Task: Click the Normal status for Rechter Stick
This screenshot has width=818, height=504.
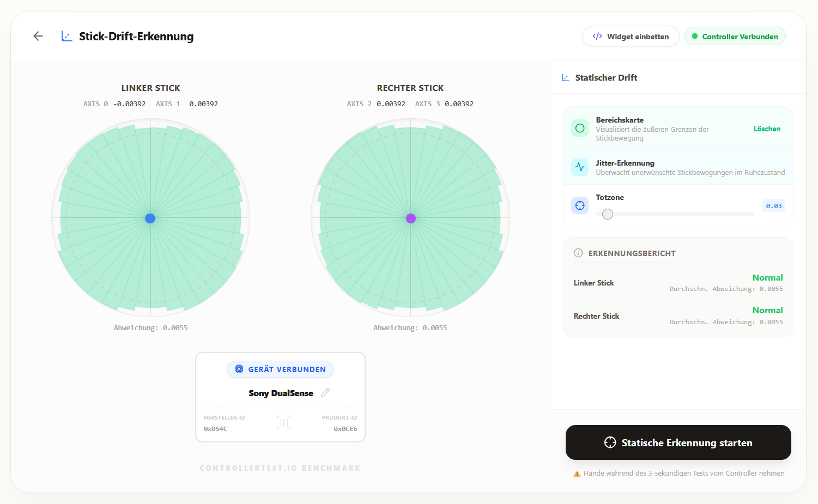Action: pyautogui.click(x=767, y=311)
